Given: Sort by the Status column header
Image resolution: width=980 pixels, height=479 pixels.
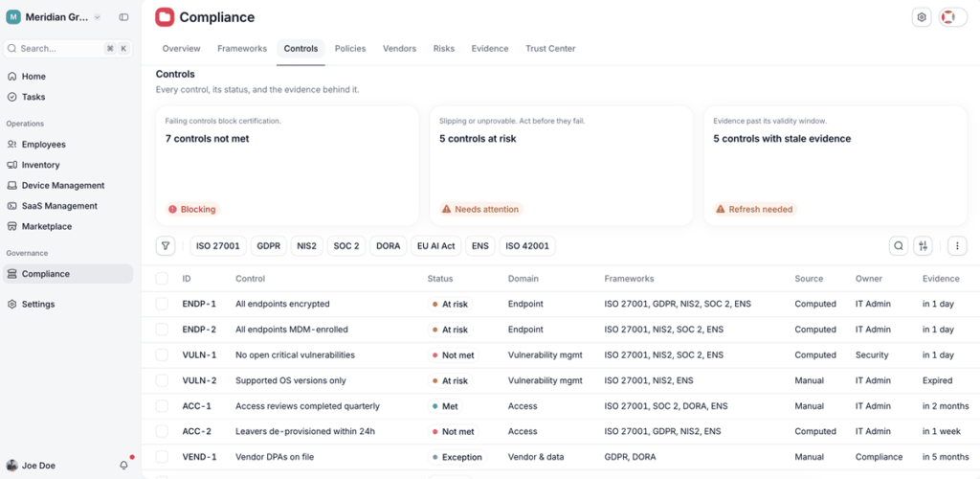Looking at the screenshot, I should (440, 278).
